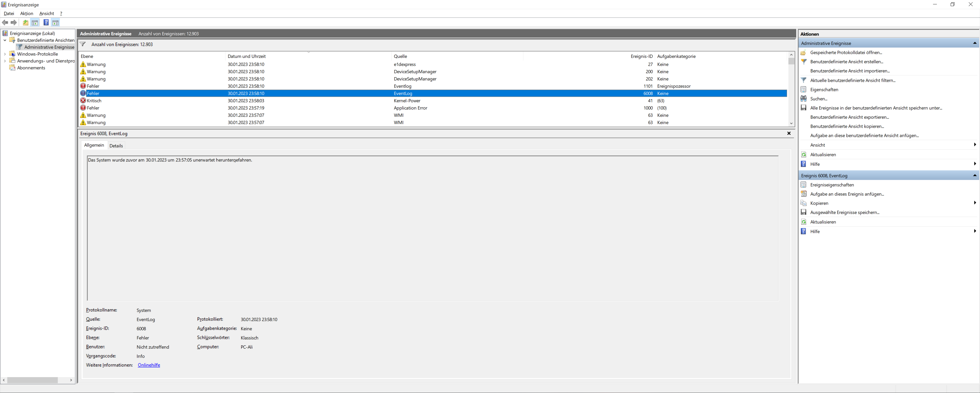This screenshot has width=980, height=393.
Task: Expand the Windows-Protokolle tree node
Action: tap(5, 54)
